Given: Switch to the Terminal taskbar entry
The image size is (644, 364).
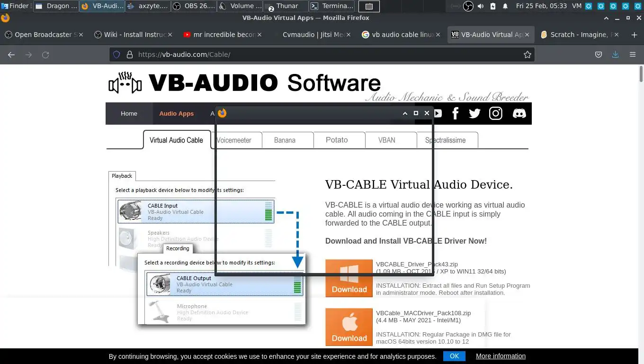Looking at the screenshot, I should (x=331, y=6).
